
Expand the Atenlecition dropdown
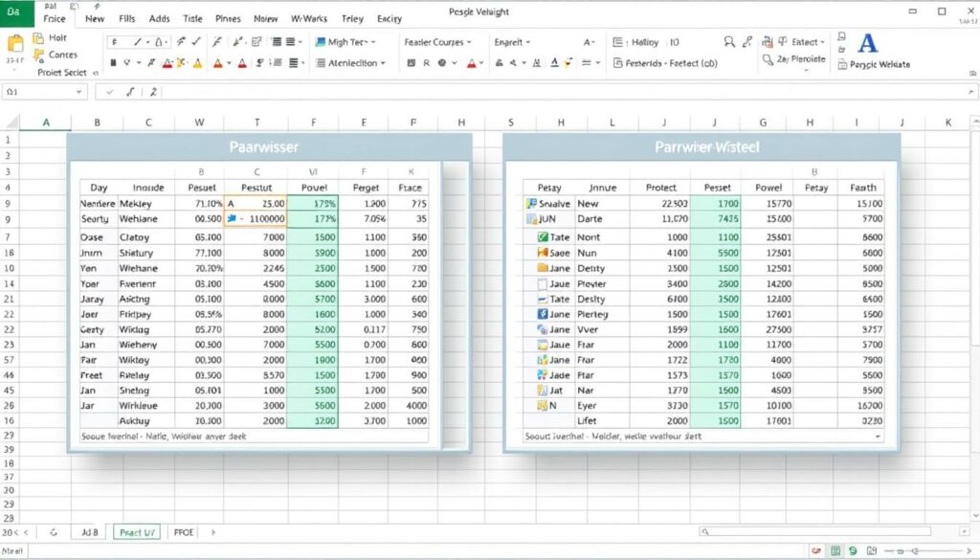(x=383, y=63)
